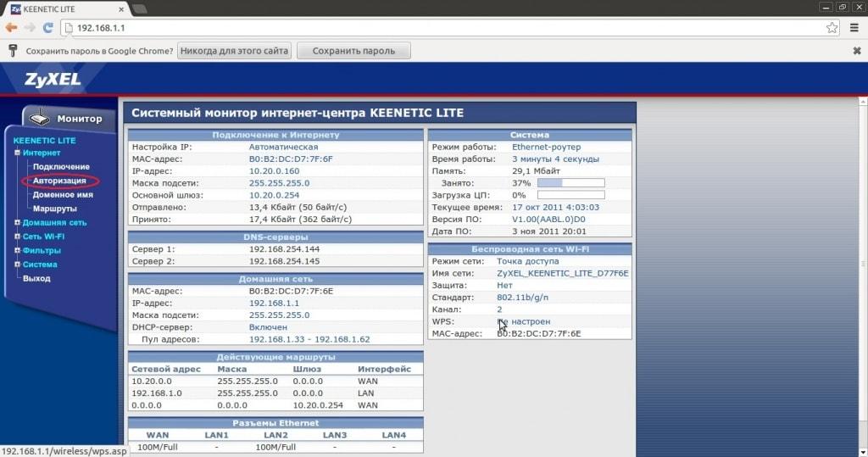Click the key icon in password bar
868x457 pixels.
[13, 50]
